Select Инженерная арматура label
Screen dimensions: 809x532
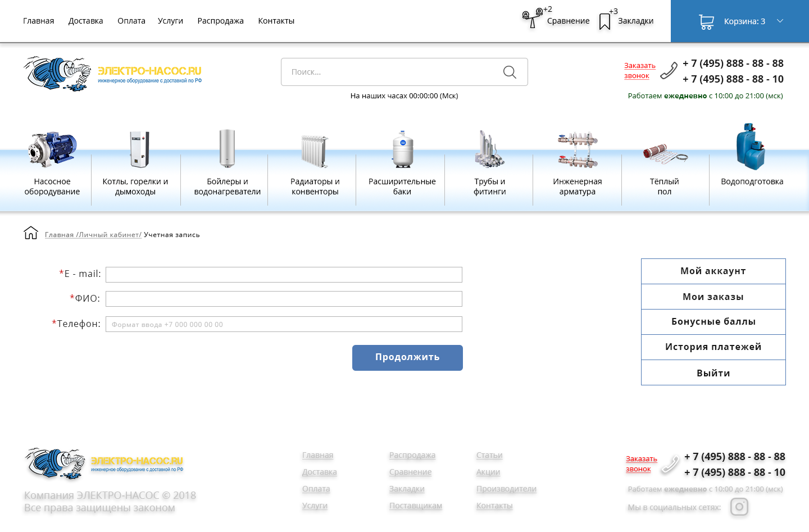pos(578,187)
